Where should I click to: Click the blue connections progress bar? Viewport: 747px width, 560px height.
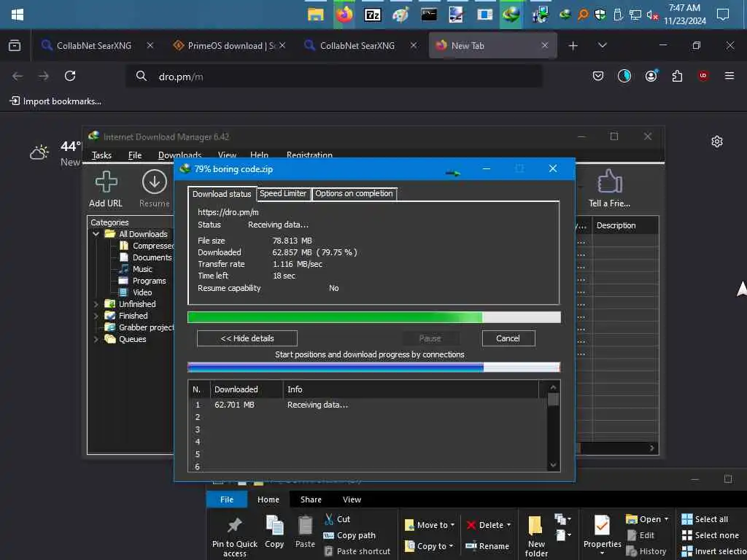(x=374, y=367)
